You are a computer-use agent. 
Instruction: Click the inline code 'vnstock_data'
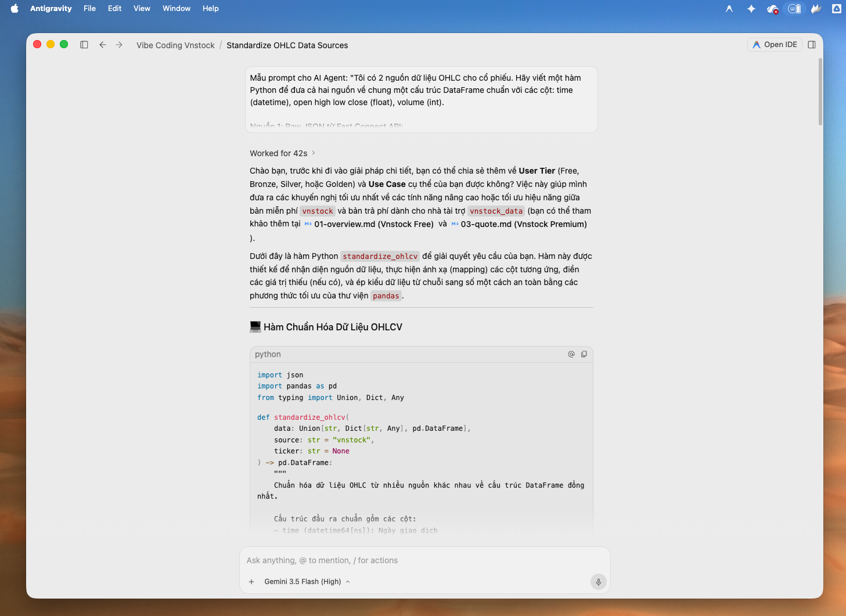(x=496, y=211)
